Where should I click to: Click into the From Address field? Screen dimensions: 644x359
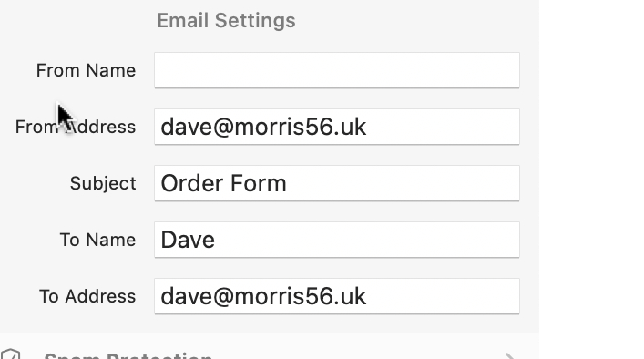pos(337,127)
